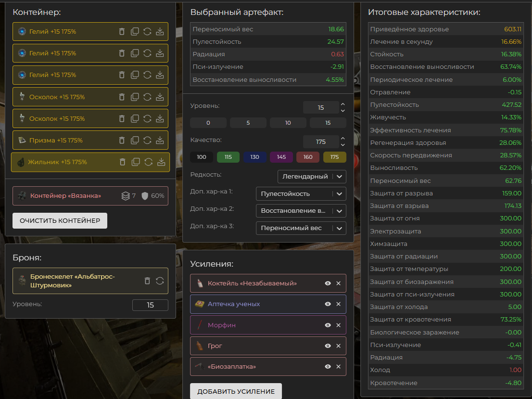Toggle the eye icon for «Биозаплатка»
This screenshot has height=399, width=532.
[328, 367]
